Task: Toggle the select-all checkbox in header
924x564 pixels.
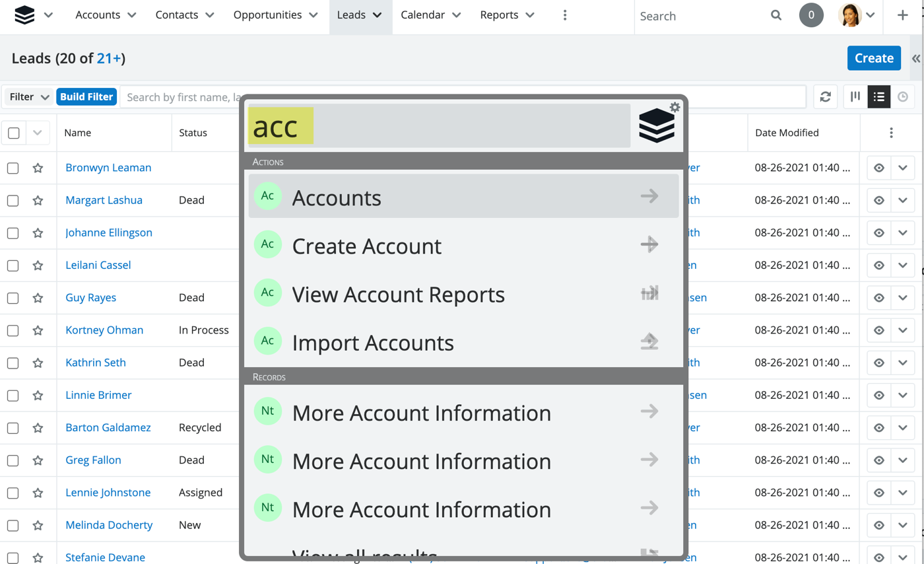Action: [x=14, y=133]
